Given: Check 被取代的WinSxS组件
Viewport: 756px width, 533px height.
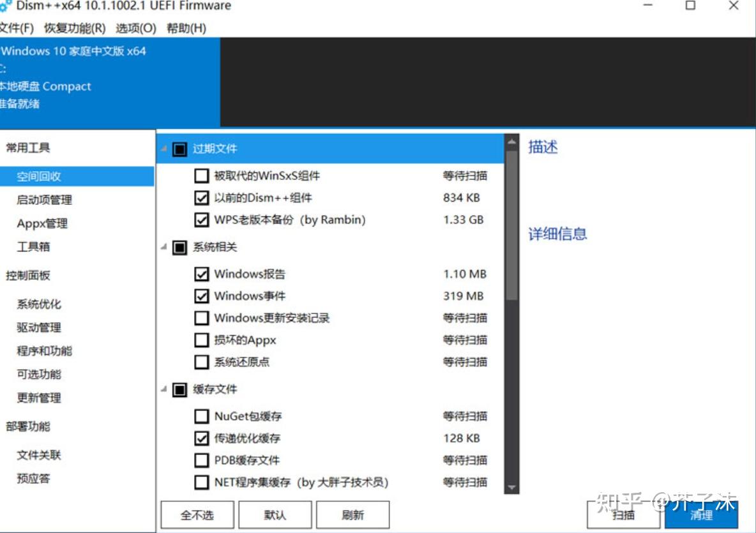Looking at the screenshot, I should [202, 176].
